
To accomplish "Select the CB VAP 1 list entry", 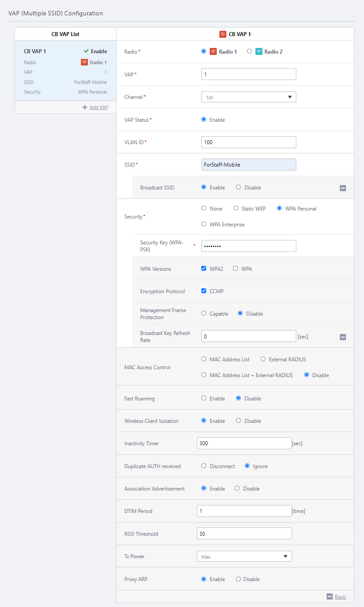I will click(65, 71).
